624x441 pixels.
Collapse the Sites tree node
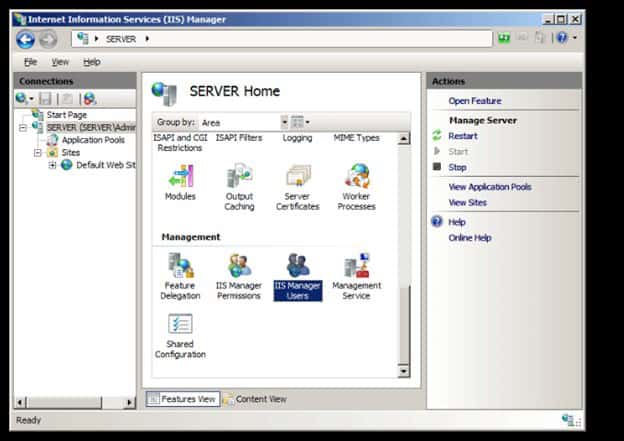click(x=37, y=153)
